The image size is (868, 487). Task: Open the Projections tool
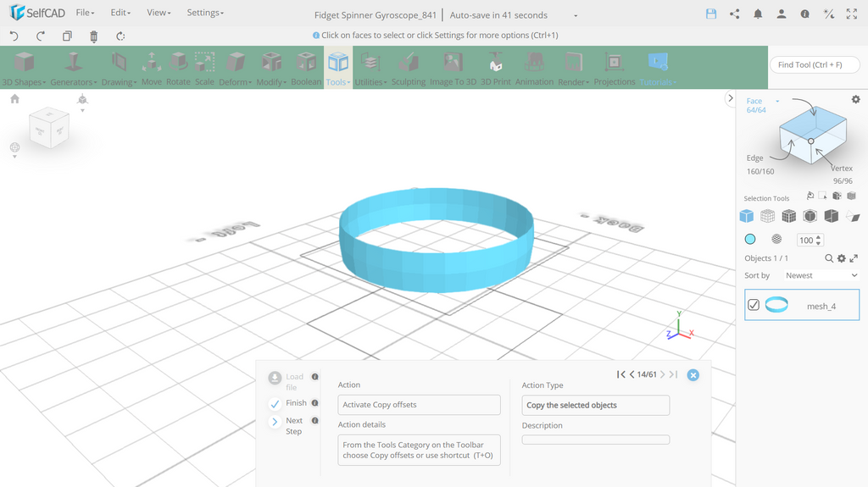click(x=615, y=68)
